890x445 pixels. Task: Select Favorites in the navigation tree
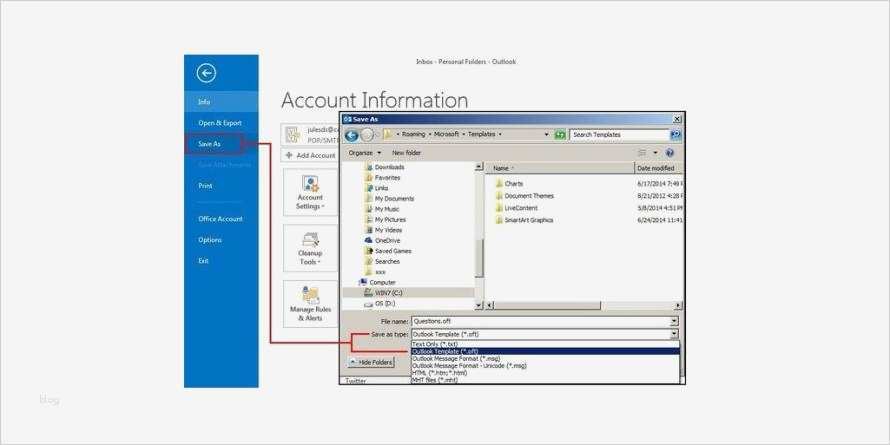387,178
